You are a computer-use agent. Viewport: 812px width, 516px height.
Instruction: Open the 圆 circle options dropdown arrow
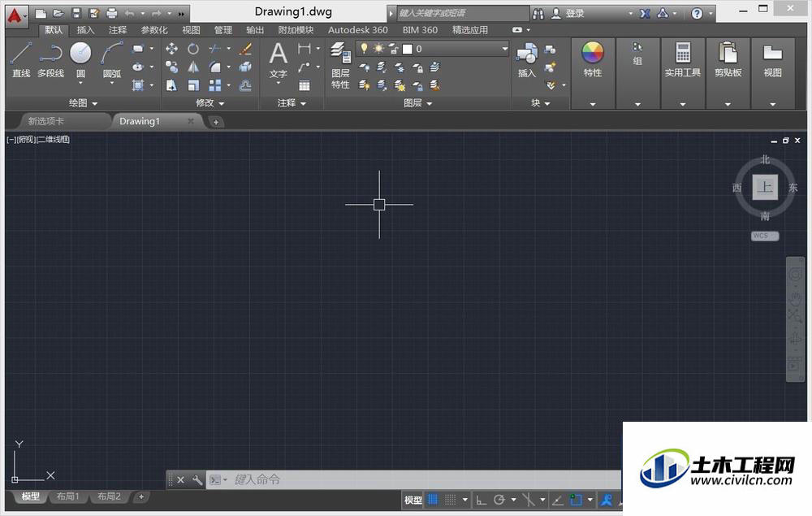pyautogui.click(x=80, y=83)
